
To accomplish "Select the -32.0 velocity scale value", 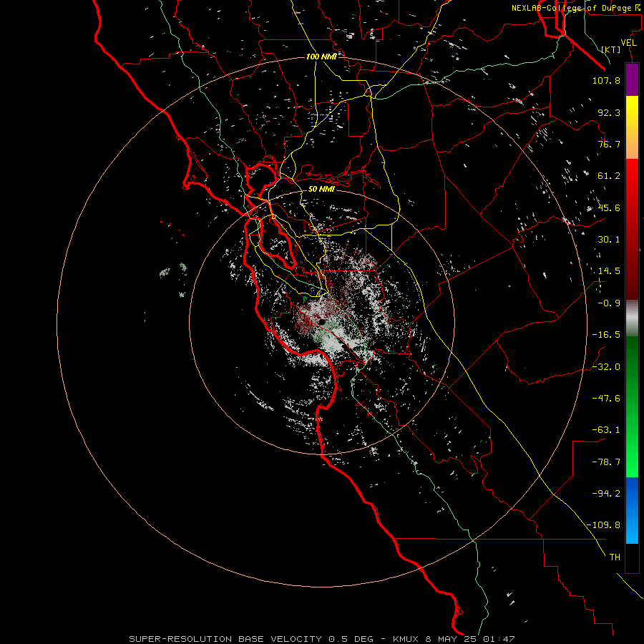I will [606, 367].
